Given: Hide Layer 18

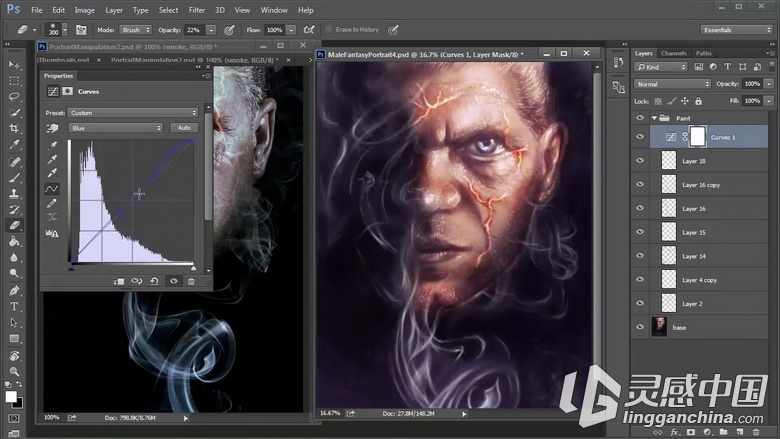Looking at the screenshot, I should (x=640, y=161).
